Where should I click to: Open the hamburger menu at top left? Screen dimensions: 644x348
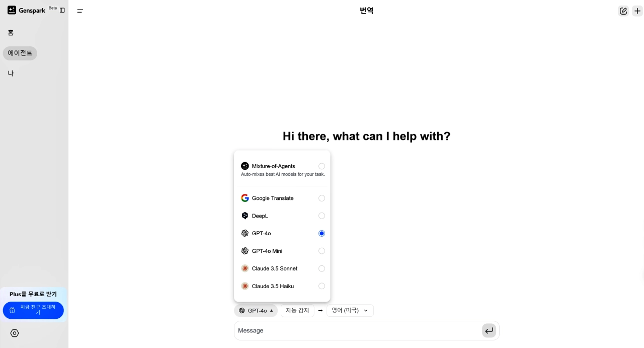(x=80, y=11)
